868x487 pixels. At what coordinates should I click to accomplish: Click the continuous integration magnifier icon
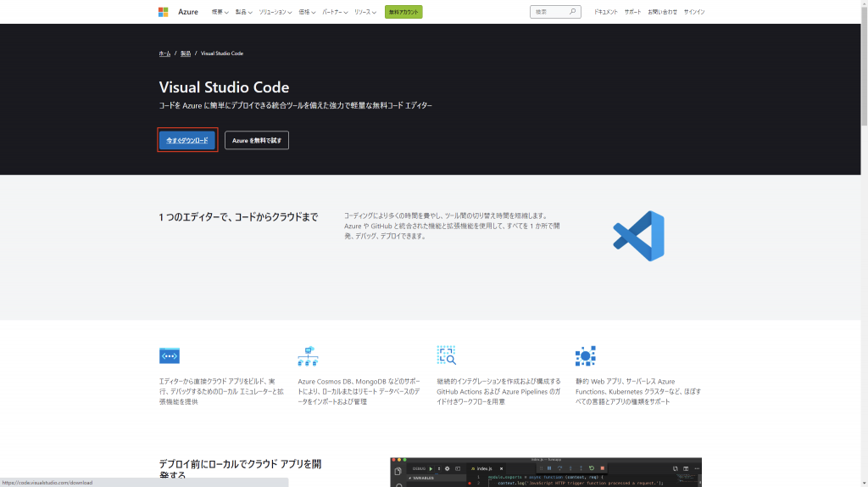coord(446,355)
